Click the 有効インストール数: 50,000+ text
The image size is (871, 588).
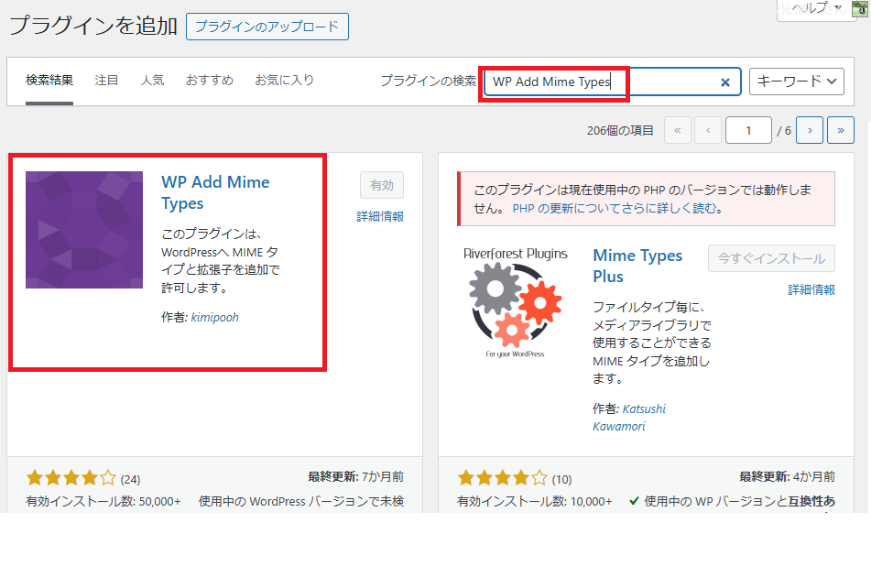click(103, 501)
